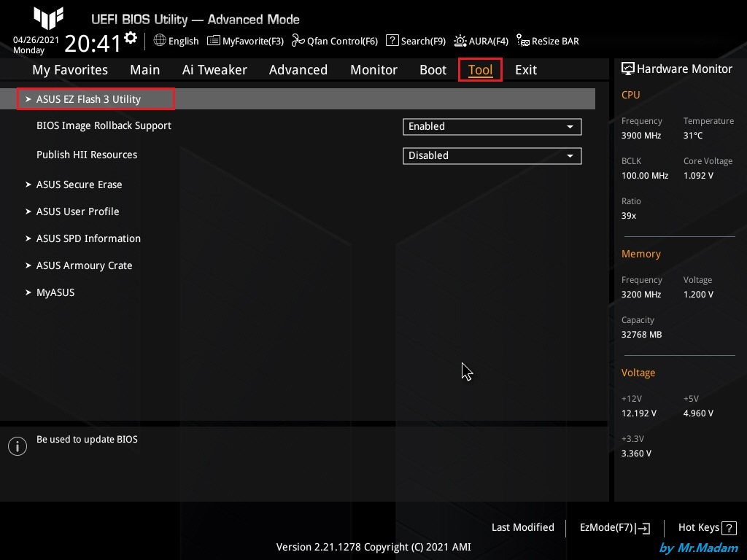Click the 20:41 clock display

(93, 43)
